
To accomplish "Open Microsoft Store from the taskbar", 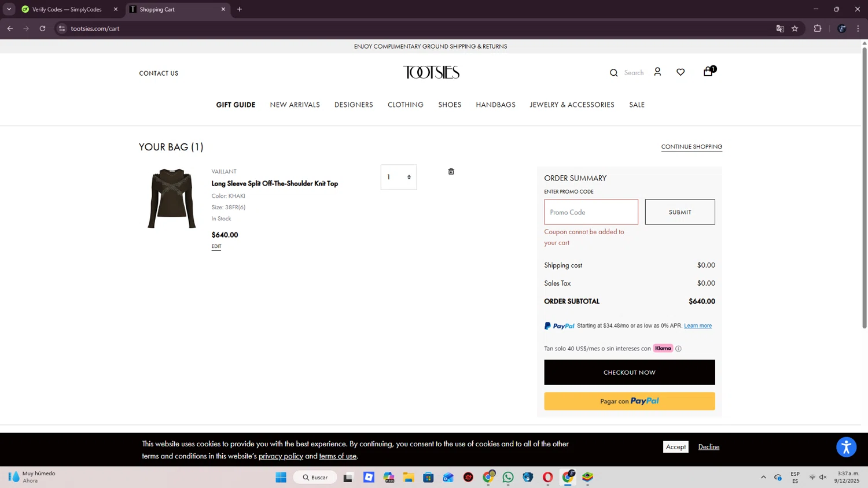I will 428,477.
